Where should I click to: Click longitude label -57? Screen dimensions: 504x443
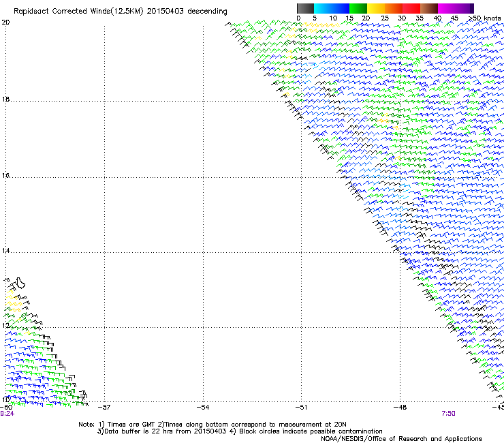click(104, 408)
